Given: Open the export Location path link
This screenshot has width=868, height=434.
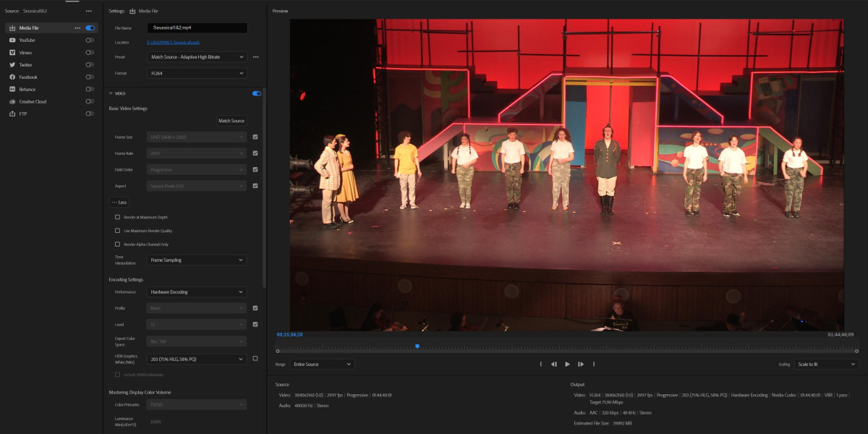Looking at the screenshot, I should pos(174,43).
